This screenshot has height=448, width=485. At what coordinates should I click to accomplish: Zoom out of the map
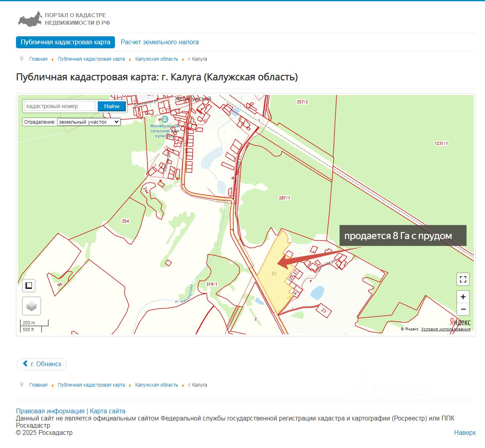click(x=463, y=309)
